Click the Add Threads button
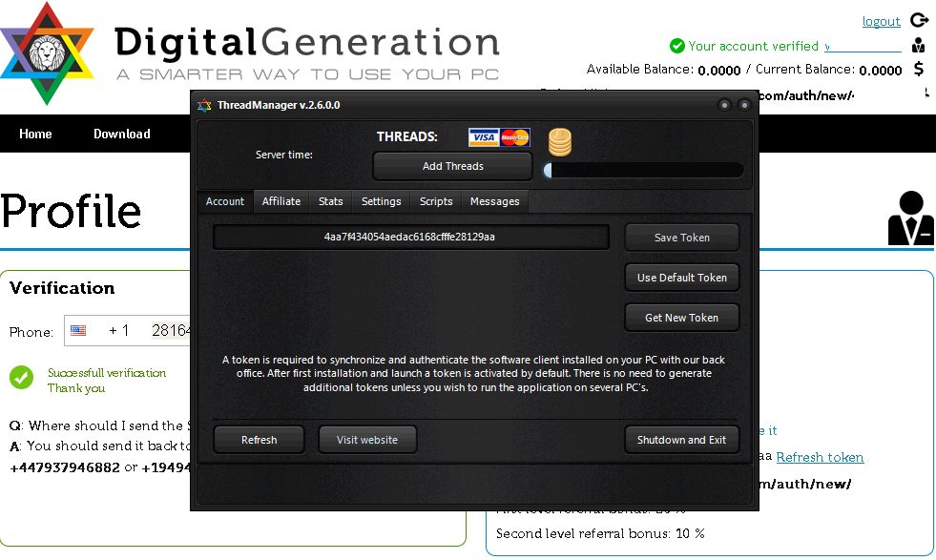 pos(452,166)
